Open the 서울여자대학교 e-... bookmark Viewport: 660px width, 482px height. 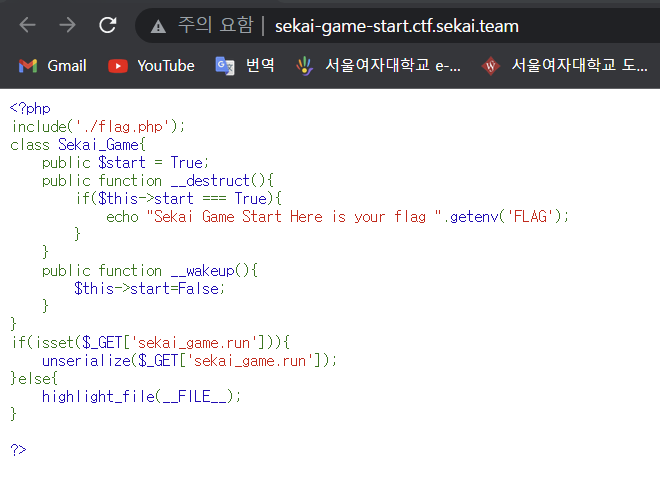click(378, 66)
